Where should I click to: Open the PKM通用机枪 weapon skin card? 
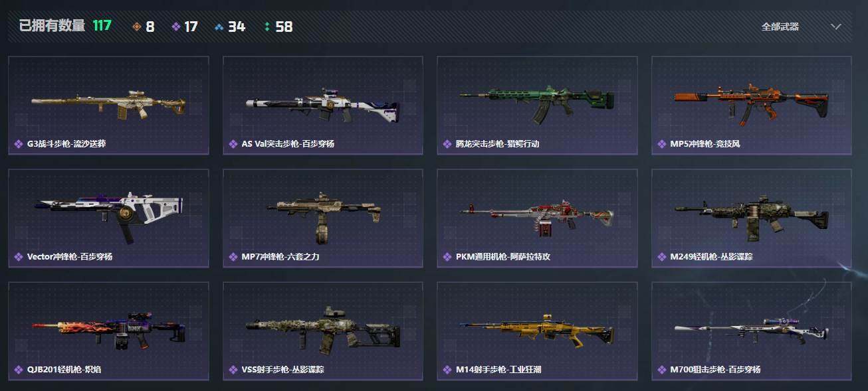[x=537, y=218]
